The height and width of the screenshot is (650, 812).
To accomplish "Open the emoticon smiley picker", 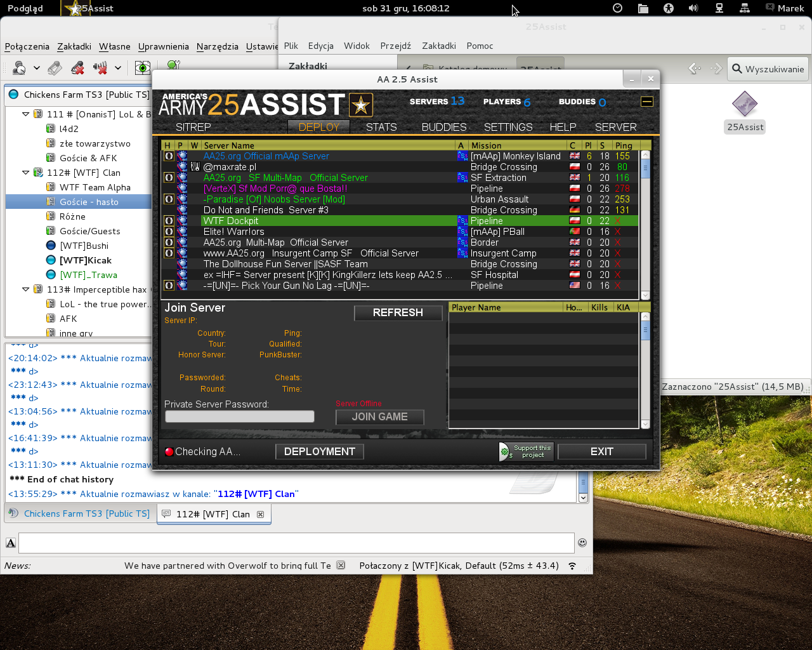I will point(582,543).
